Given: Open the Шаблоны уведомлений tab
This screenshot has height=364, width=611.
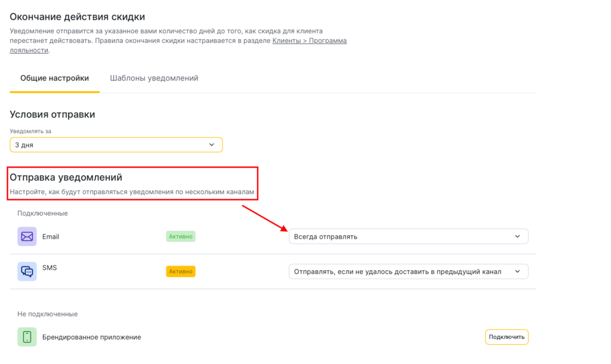Looking at the screenshot, I should coord(154,78).
